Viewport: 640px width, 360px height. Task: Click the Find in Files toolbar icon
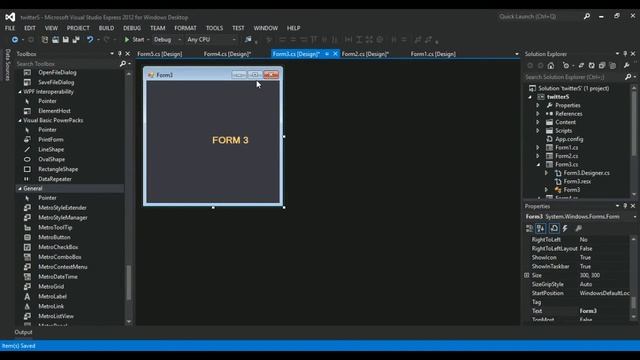(x=248, y=40)
